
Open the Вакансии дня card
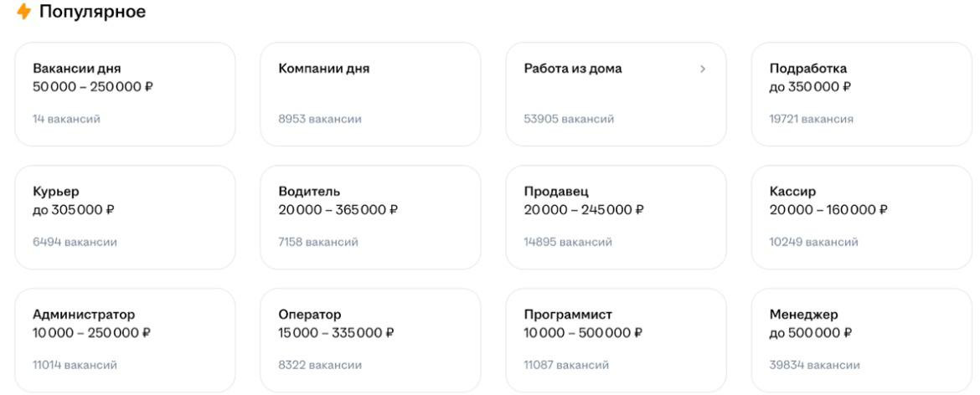[x=125, y=94]
